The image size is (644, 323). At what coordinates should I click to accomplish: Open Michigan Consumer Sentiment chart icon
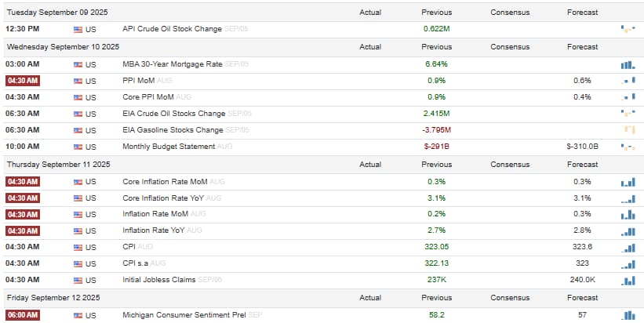point(628,315)
